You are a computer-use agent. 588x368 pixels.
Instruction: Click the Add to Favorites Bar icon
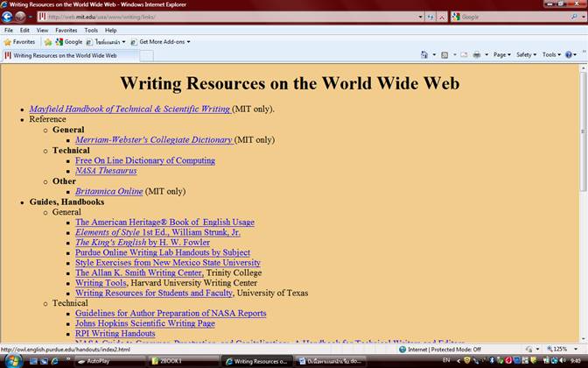[x=47, y=42]
